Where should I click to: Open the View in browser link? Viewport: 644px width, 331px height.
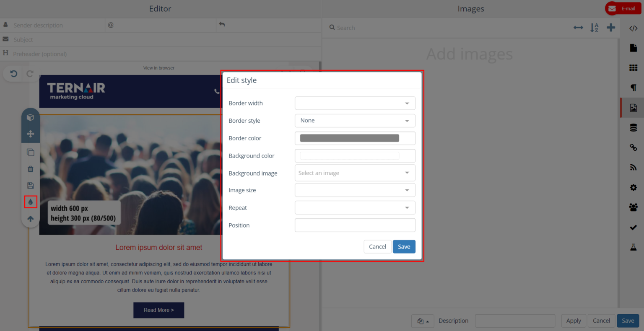tap(159, 68)
